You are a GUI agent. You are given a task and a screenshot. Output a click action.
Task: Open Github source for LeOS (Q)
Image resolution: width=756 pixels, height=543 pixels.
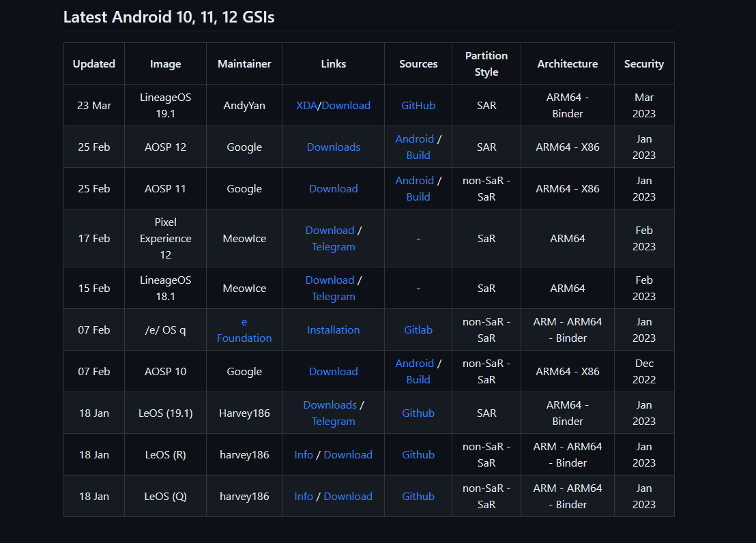point(418,497)
